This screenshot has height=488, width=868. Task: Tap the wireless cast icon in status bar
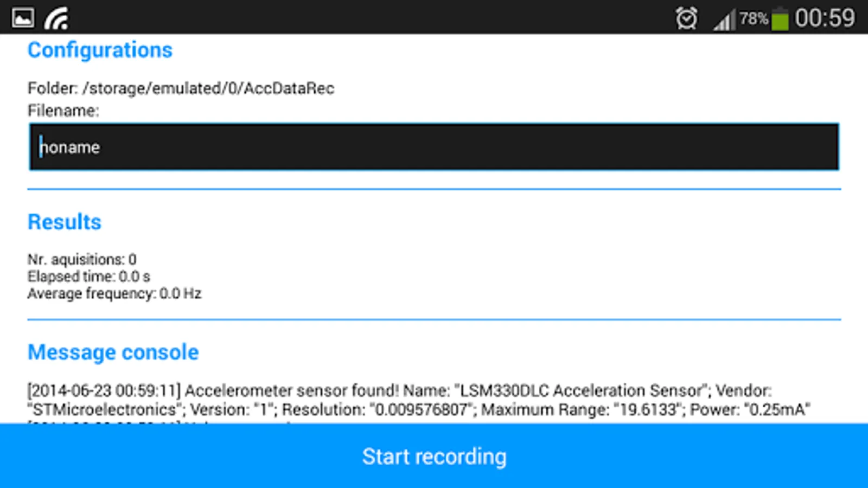56,18
